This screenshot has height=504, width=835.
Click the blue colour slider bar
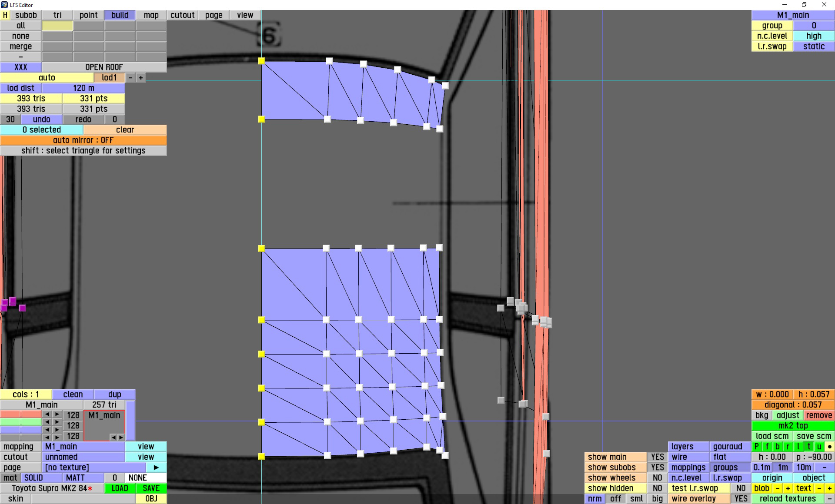tap(21, 430)
